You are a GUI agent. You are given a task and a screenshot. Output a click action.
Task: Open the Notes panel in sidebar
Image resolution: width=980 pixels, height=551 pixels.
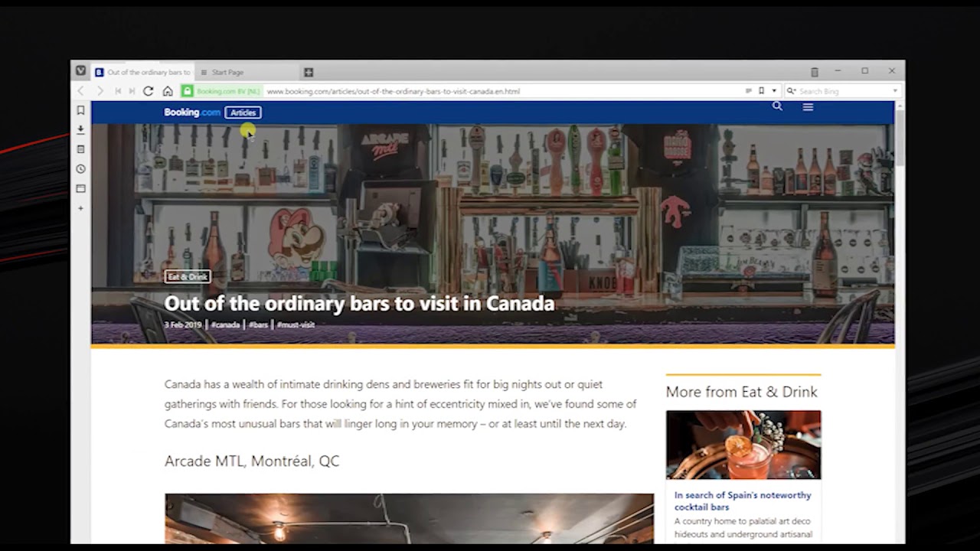point(80,149)
